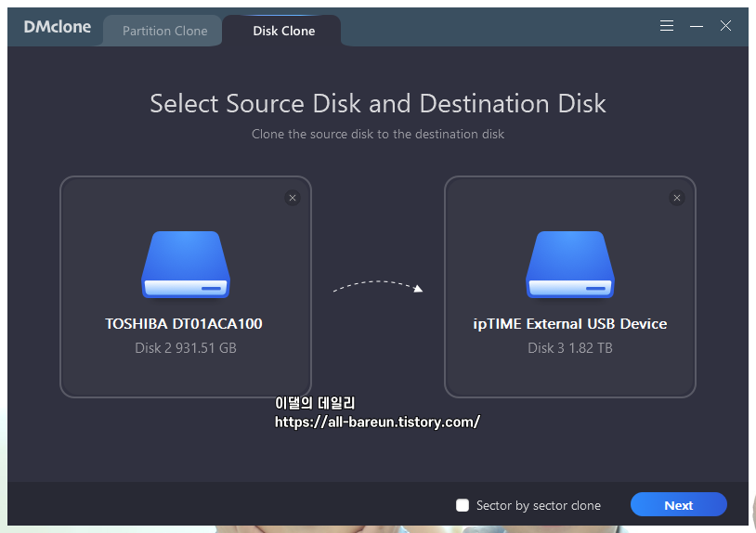Viewport: 756px width, 533px height.
Task: Switch to the Partition Clone tab
Action: (164, 31)
